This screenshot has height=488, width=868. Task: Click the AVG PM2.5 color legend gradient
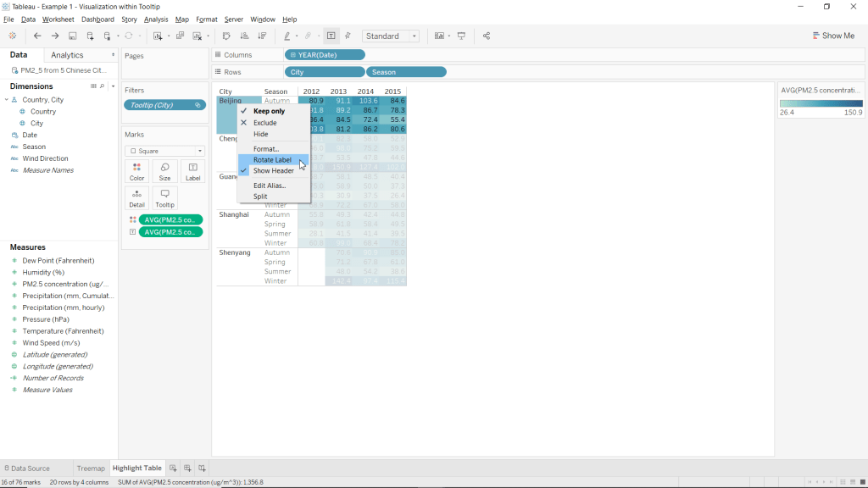821,103
